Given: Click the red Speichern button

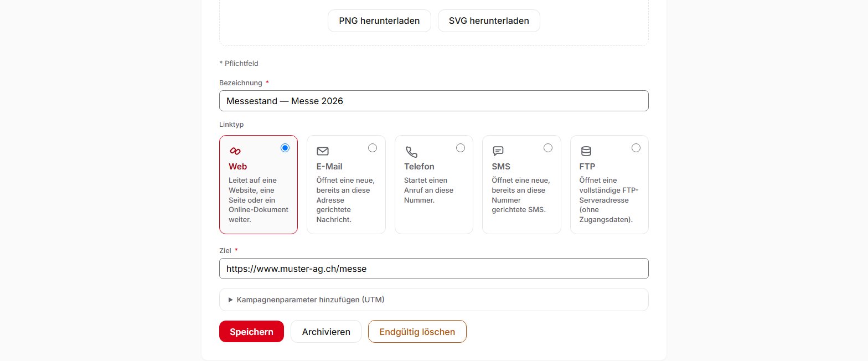Looking at the screenshot, I should click(x=251, y=332).
